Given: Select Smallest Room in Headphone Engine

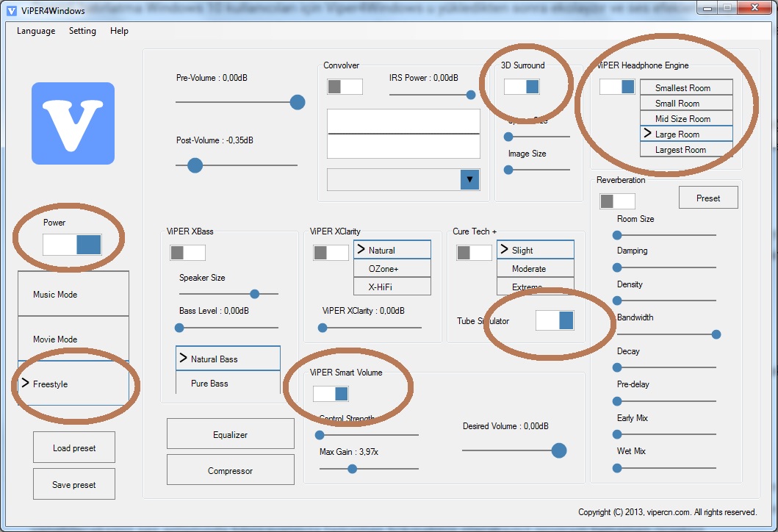Looking at the screenshot, I should click(x=686, y=87).
